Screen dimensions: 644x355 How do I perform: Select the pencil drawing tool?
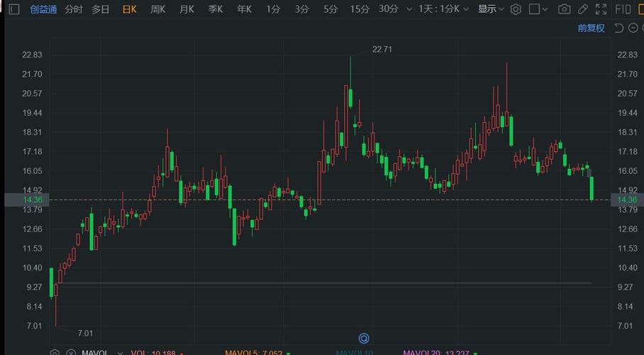click(582, 9)
